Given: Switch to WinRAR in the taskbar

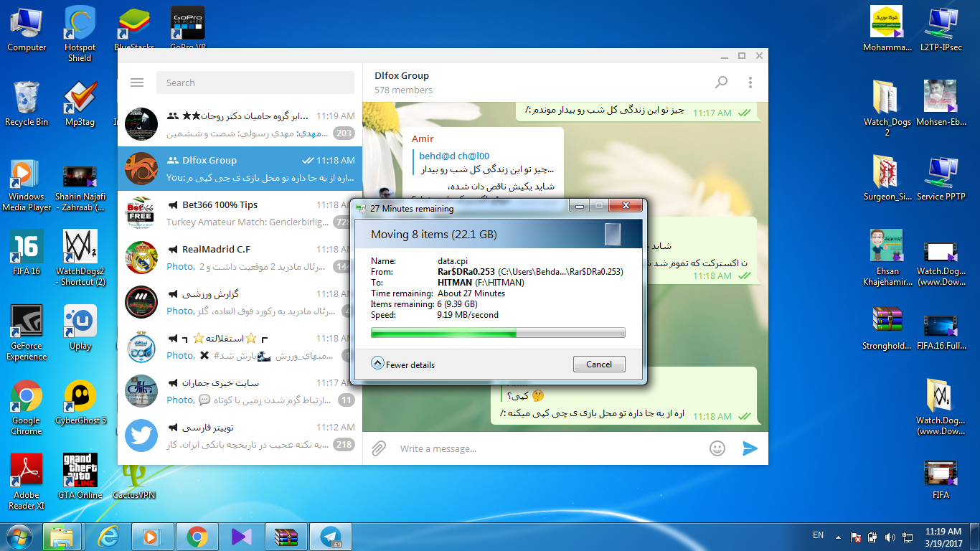Looking at the screenshot, I should coord(286,537).
